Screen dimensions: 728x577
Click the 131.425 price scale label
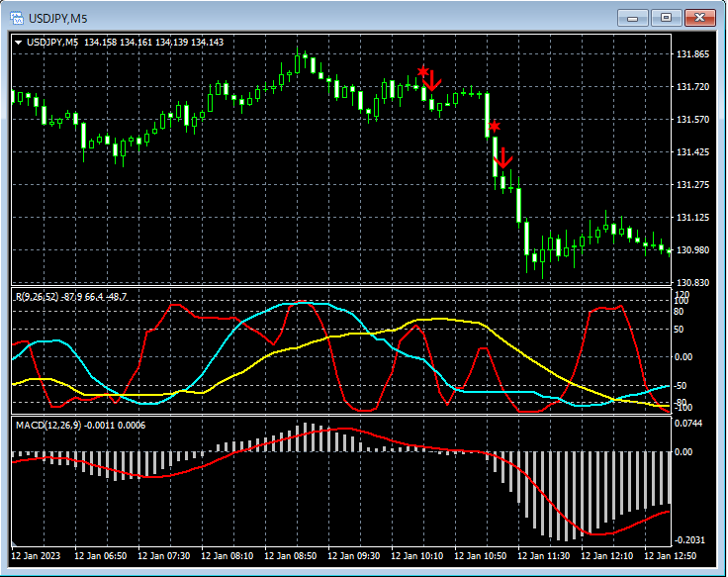tap(692, 151)
